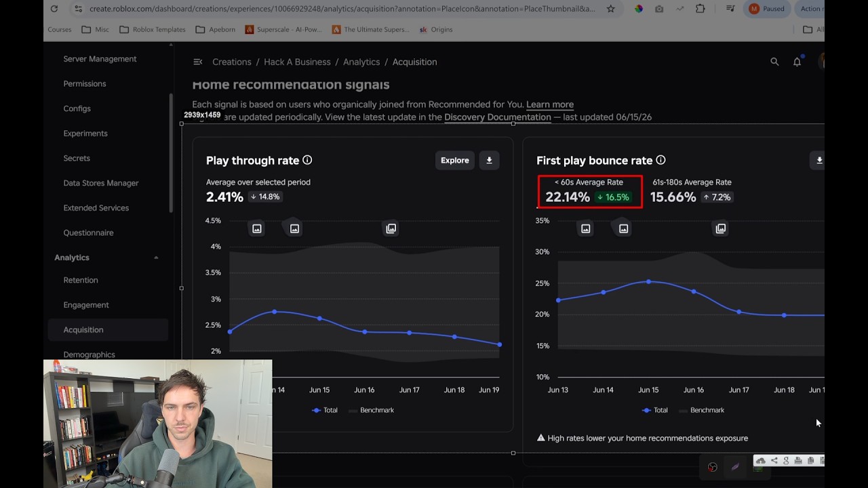
Task: Open search with the magnifier icon
Action: click(x=774, y=62)
